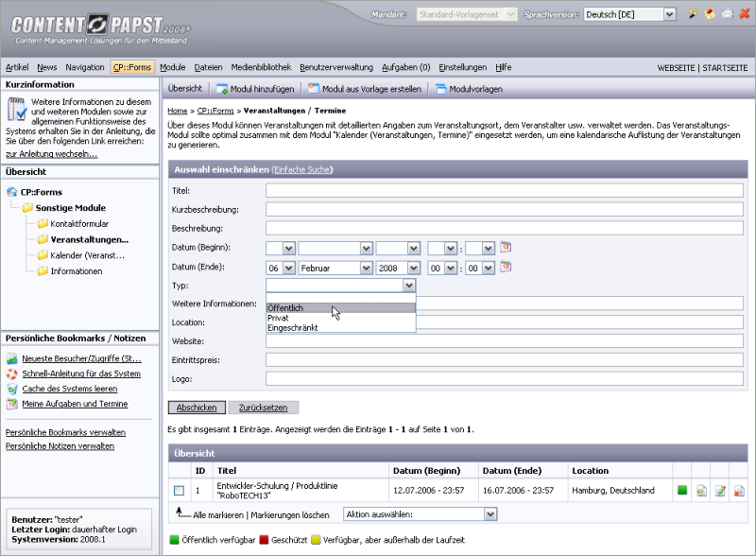Select Kontaktformular in the module tree

coord(79,223)
